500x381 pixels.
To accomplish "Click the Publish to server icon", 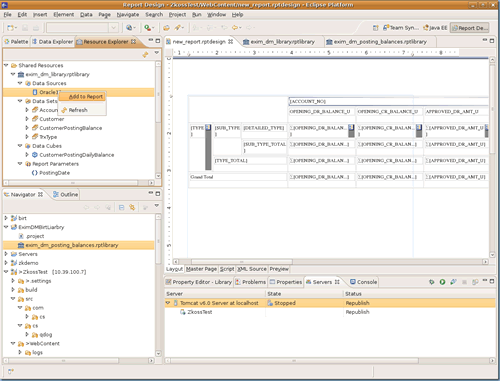I will click(475, 282).
